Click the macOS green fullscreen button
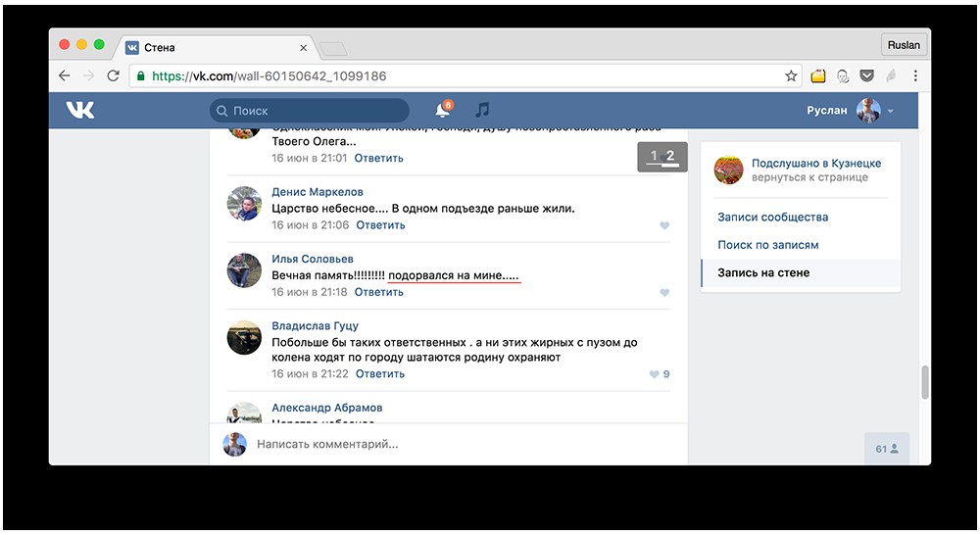 [99, 44]
